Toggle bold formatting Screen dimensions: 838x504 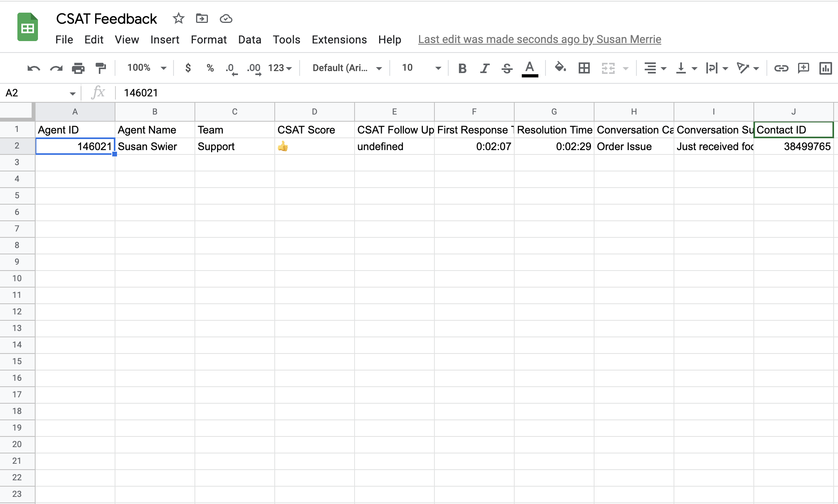click(x=462, y=68)
